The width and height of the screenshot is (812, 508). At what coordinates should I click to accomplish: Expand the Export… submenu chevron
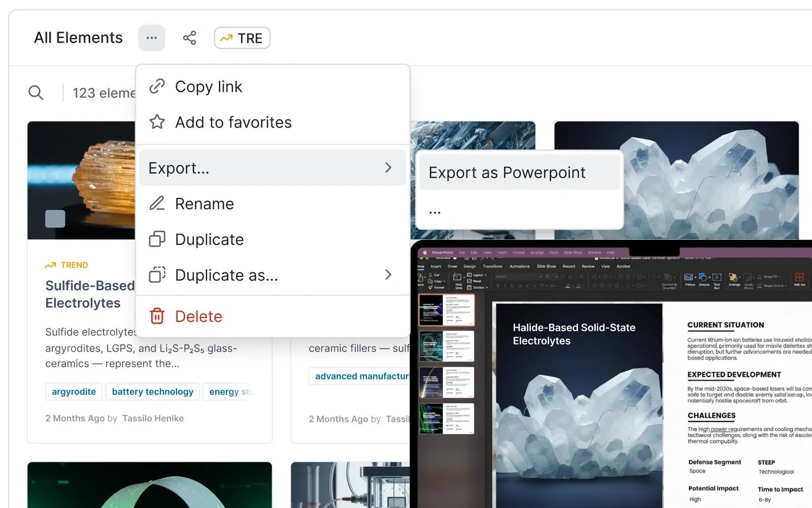(x=388, y=168)
